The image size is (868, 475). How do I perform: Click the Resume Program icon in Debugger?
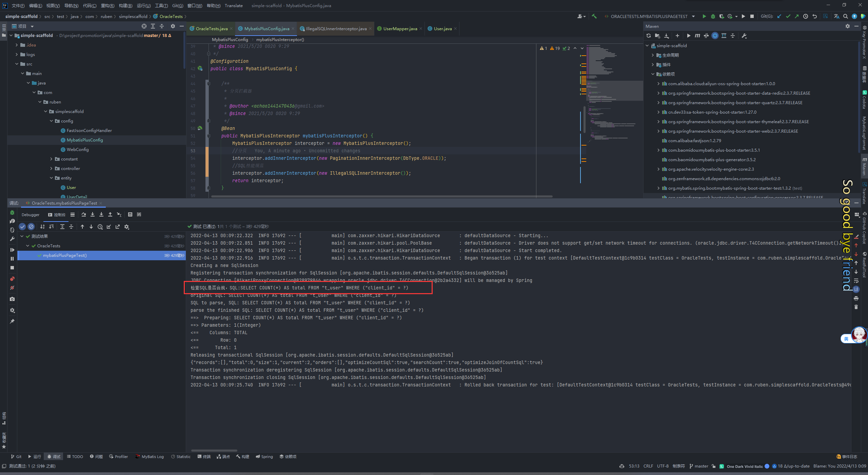coord(12,250)
